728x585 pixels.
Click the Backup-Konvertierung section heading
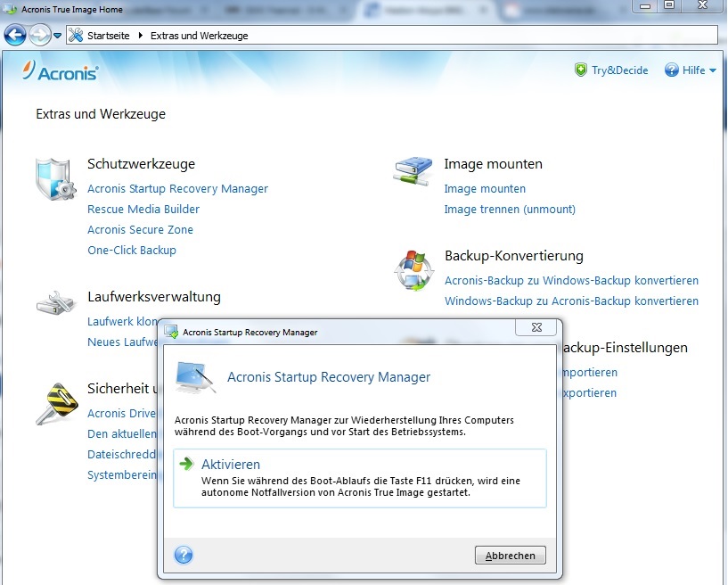click(x=514, y=256)
